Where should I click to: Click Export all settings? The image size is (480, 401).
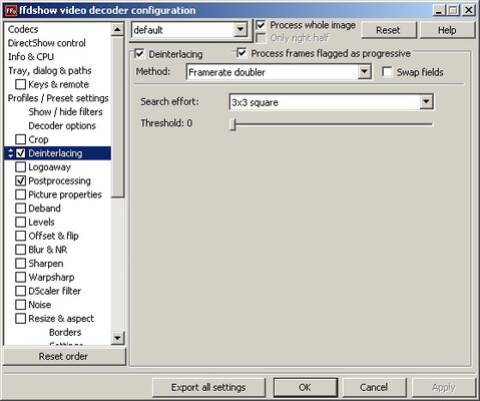coord(208,387)
